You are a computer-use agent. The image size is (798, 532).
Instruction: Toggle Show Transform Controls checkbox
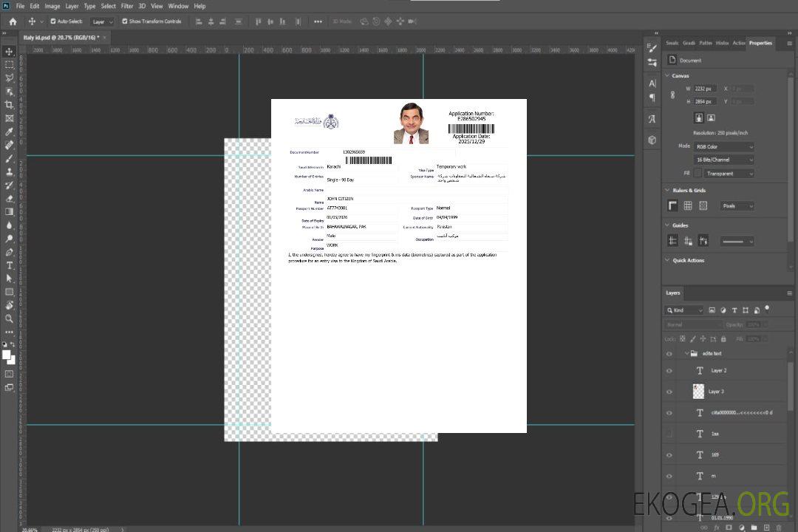125,21
